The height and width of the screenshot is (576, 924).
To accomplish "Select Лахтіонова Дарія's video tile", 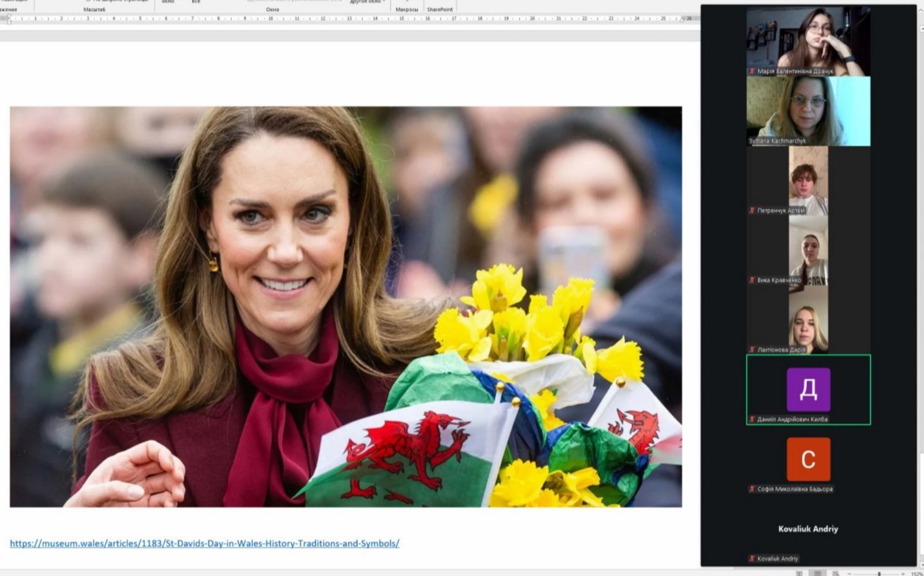I will [x=808, y=320].
